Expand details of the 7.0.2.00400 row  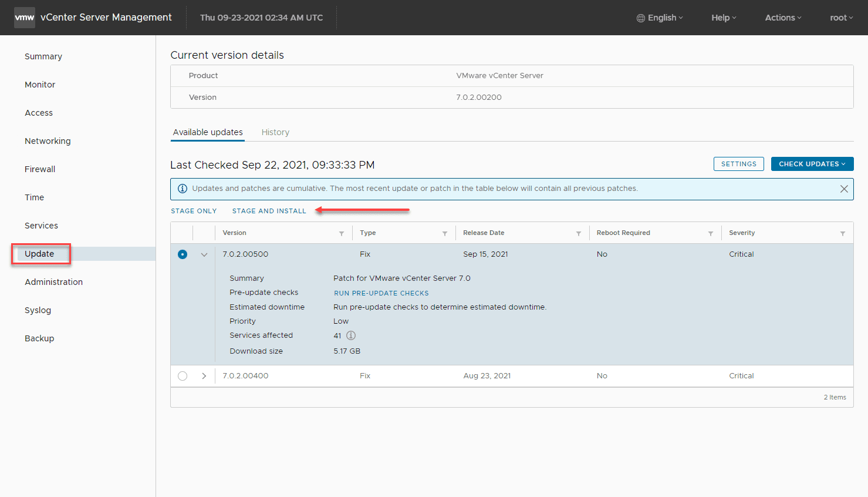[x=204, y=376]
